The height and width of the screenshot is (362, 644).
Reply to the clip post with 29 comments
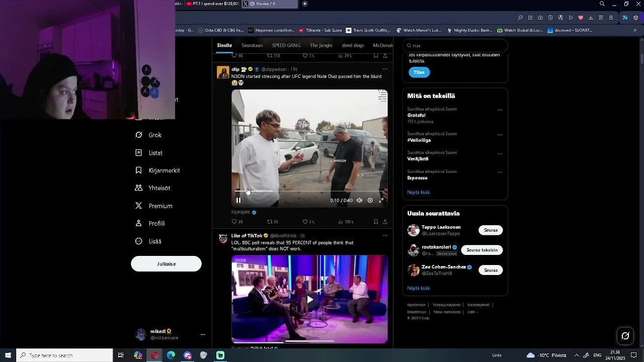pos(237,222)
